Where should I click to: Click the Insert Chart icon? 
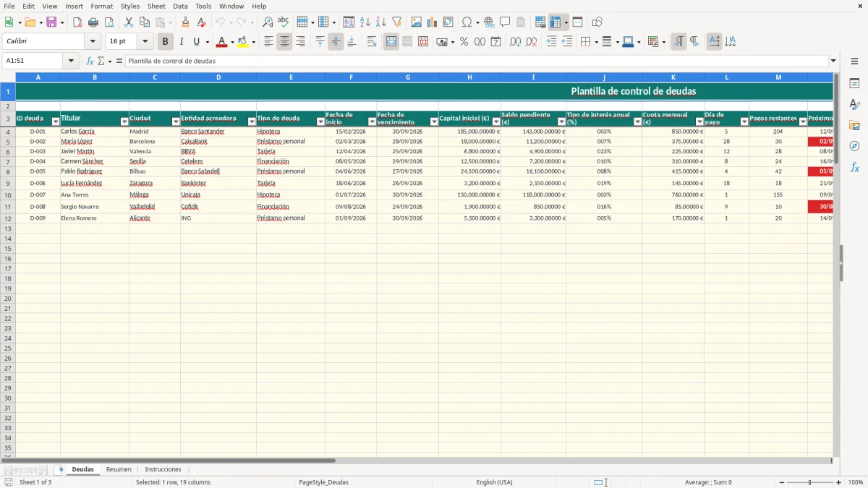point(432,22)
